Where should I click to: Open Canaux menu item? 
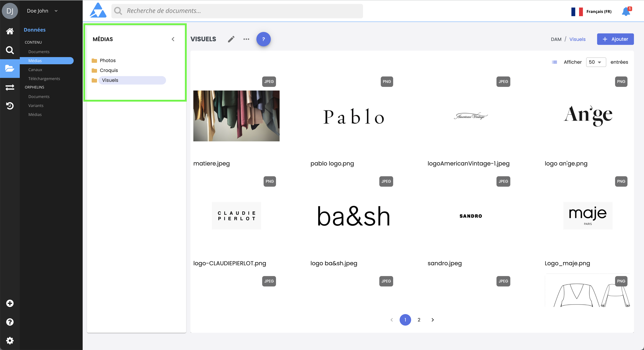coord(35,70)
